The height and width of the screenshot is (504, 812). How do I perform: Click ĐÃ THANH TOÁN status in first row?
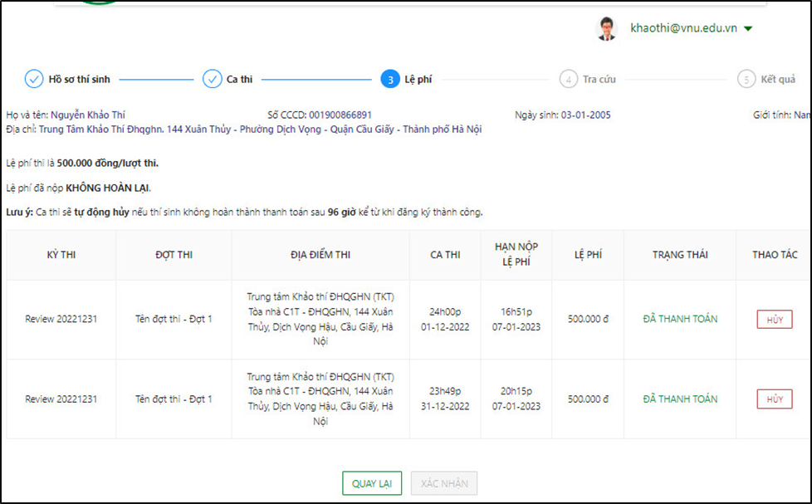pyautogui.click(x=679, y=320)
